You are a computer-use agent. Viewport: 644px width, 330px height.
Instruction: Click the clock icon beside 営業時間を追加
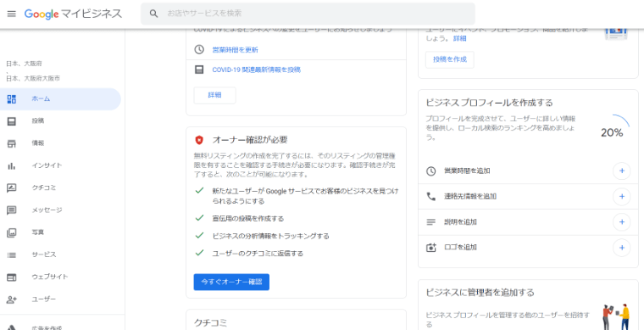tap(430, 171)
